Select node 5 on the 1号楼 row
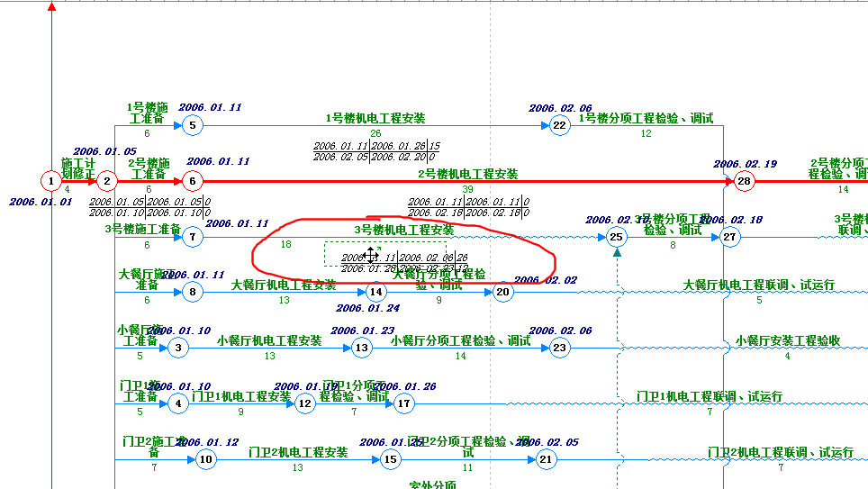 [192, 125]
